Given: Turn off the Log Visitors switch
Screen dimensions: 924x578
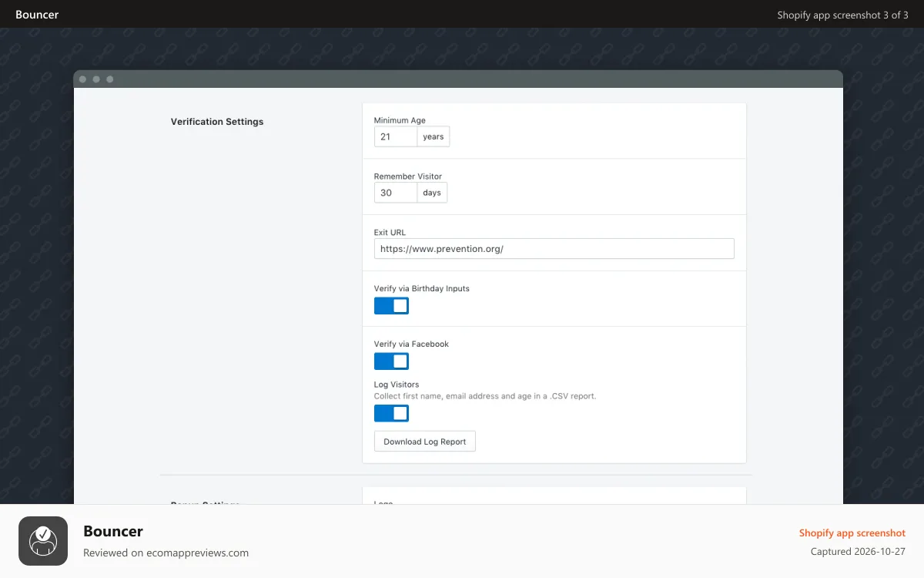Looking at the screenshot, I should tap(391, 414).
